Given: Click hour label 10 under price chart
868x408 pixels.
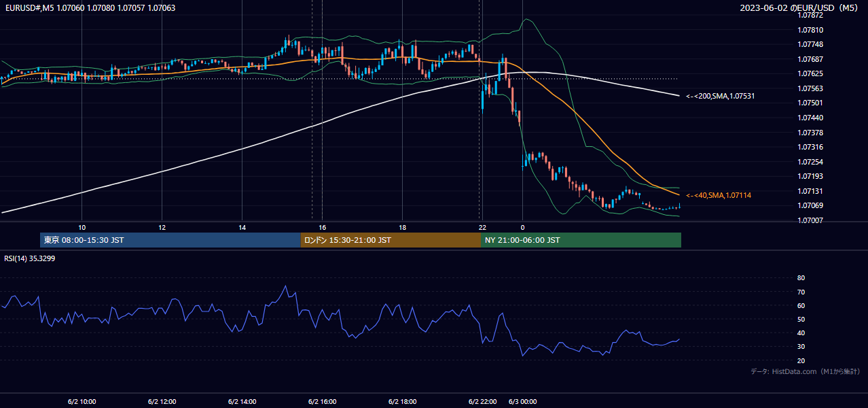Looking at the screenshot, I should coord(82,227).
